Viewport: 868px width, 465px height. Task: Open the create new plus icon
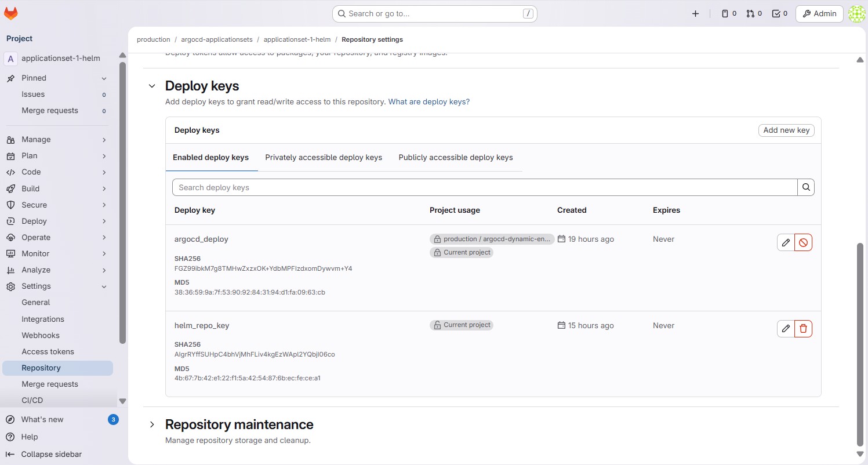coord(695,13)
